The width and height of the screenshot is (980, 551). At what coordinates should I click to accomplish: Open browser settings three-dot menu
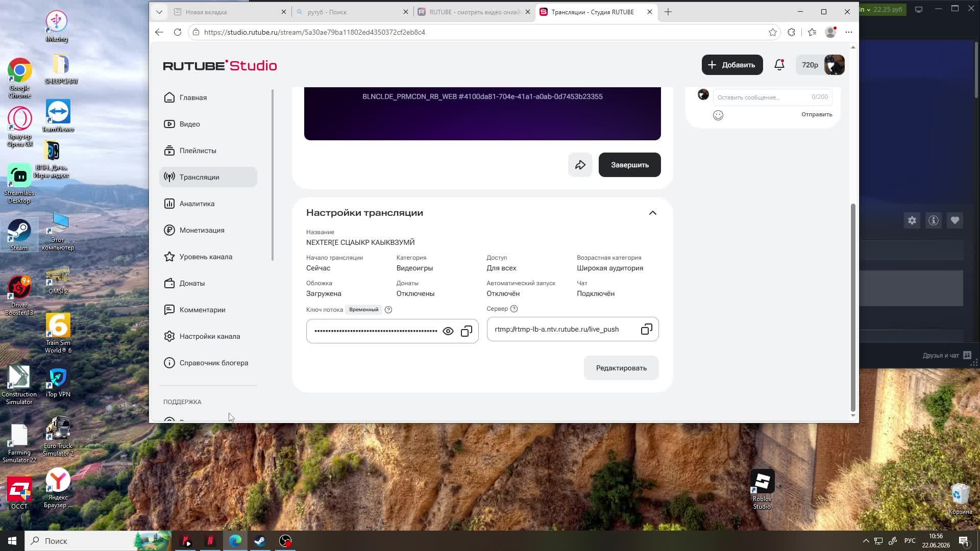tap(849, 32)
